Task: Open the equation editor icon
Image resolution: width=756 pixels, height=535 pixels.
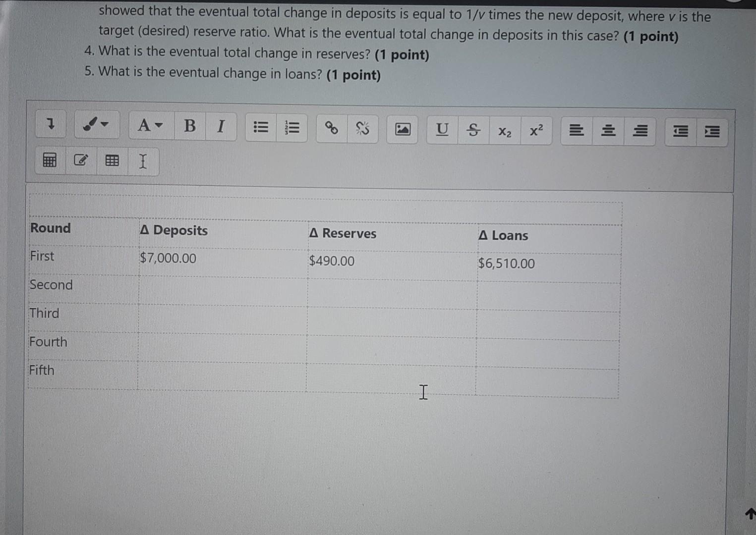Action: [x=49, y=160]
